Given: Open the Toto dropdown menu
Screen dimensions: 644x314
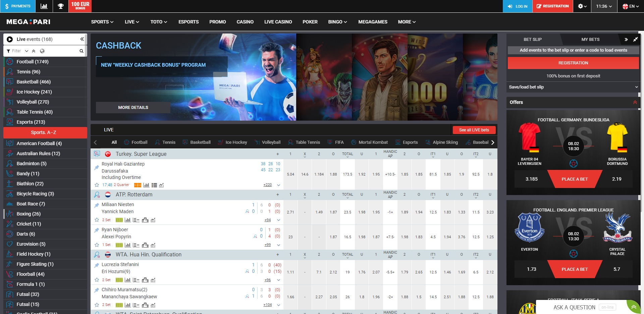Looking at the screenshot, I should pyautogui.click(x=159, y=22).
